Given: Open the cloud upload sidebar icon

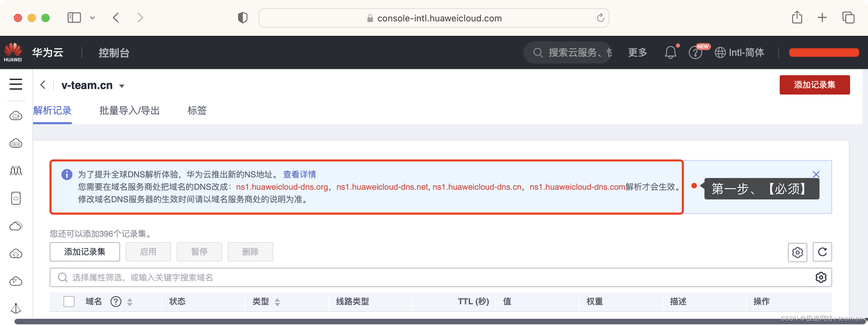Looking at the screenshot, I should tap(16, 254).
